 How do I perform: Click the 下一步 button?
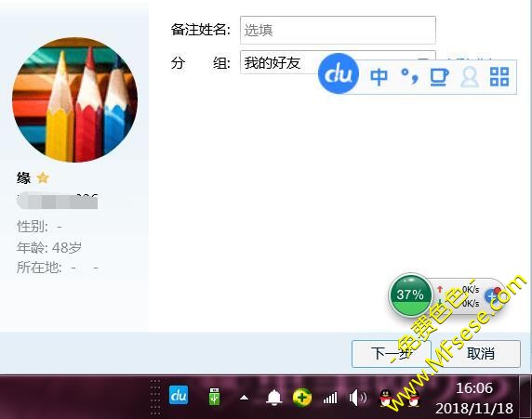(x=392, y=354)
